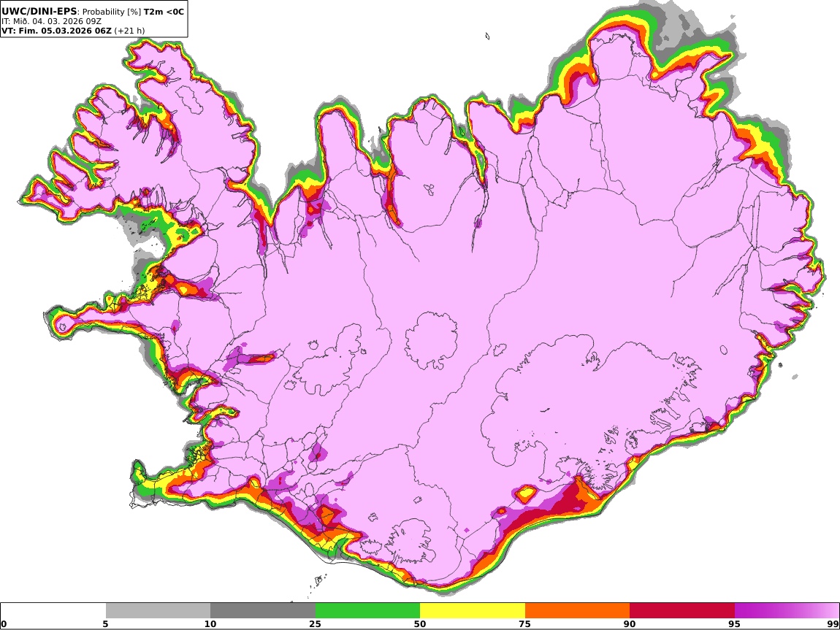The image size is (840, 630).
Task: Click the 'VT: Fim. 05.03.2026 06Z' line
Action: 57,31
